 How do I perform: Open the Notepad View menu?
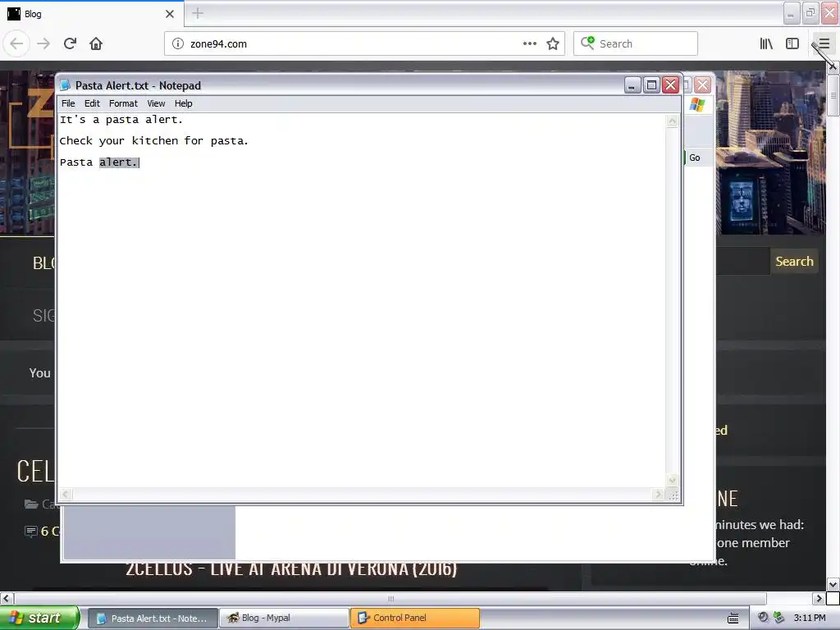click(156, 103)
